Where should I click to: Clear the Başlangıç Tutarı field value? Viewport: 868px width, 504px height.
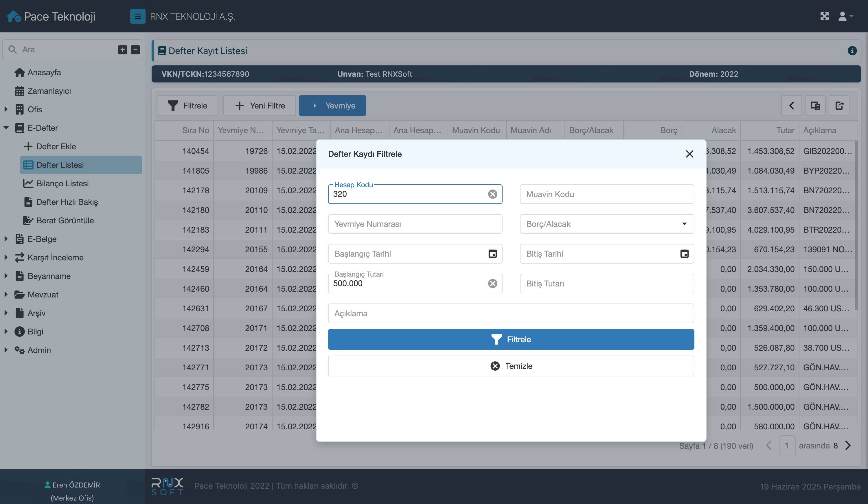tap(492, 283)
